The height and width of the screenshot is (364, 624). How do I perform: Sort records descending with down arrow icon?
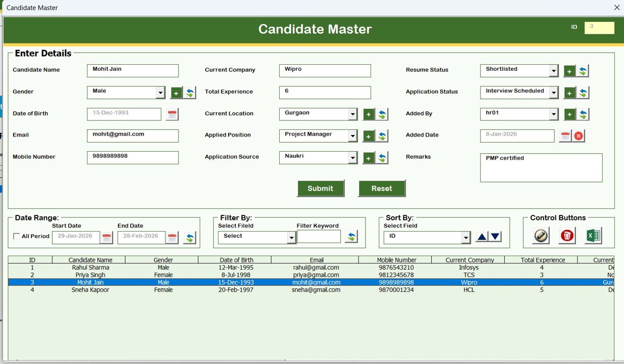[496, 237]
